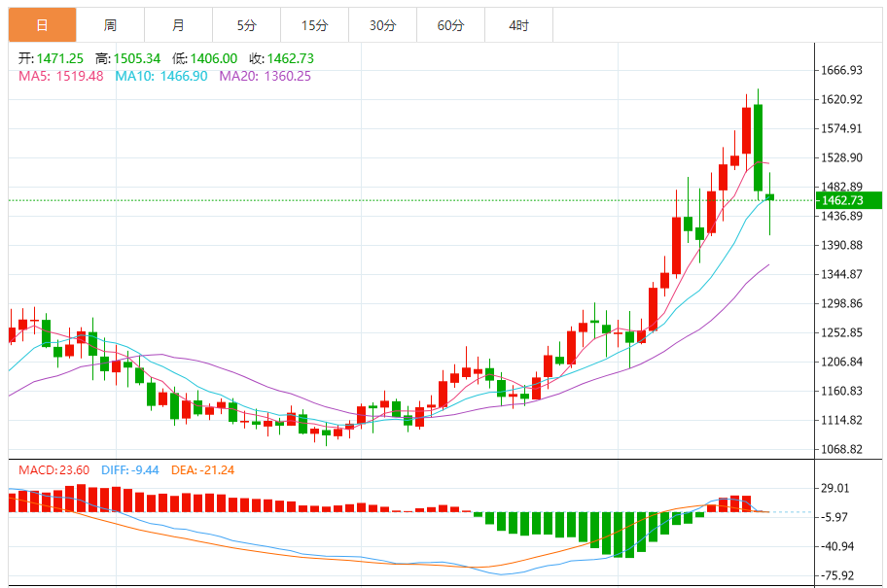Viewport: 887px width, 588px height.
Task: Click the -5.97 MACD axis label
Action: coord(834,517)
